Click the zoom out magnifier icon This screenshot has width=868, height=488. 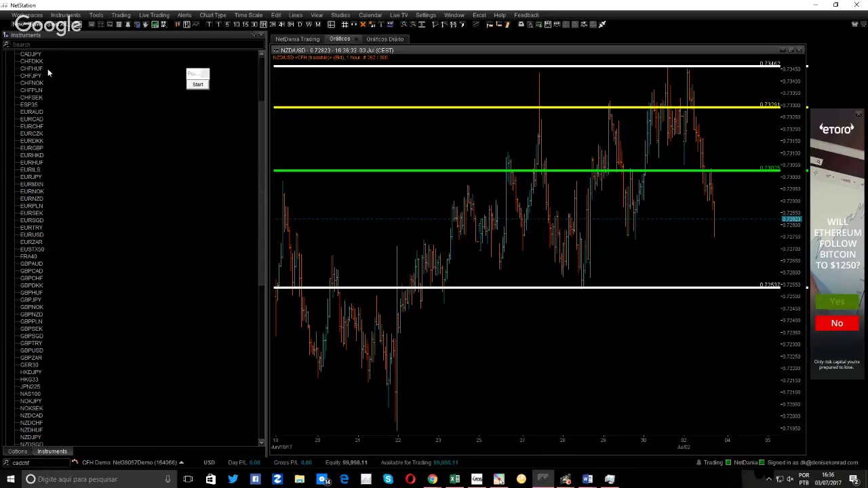(413, 24)
